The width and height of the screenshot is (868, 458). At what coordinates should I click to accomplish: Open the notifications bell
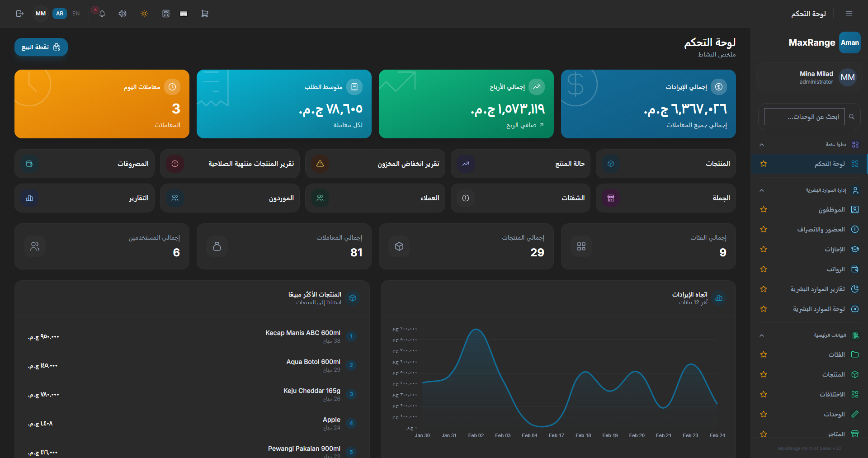coord(102,14)
